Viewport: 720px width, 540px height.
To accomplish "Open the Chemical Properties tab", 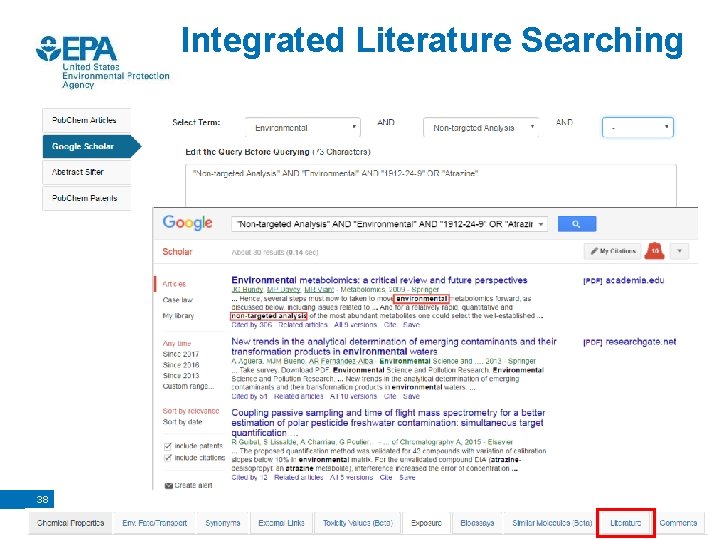I will pos(70,523).
